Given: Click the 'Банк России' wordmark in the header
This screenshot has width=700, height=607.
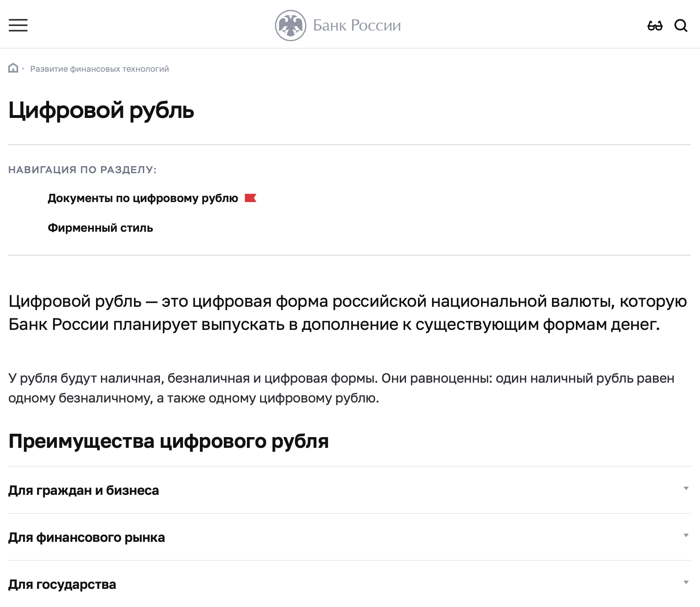Looking at the screenshot, I should 357,26.
